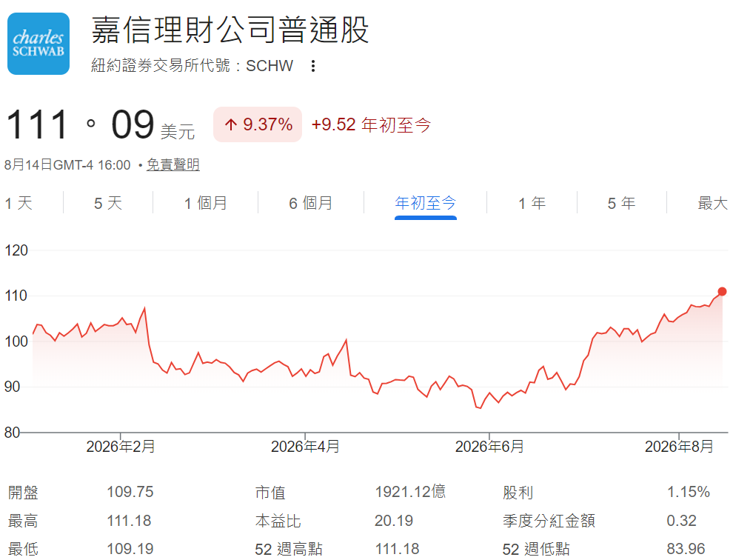The width and height of the screenshot is (733, 560).
Task: Click the P/E value 20.19
Action: (394, 521)
